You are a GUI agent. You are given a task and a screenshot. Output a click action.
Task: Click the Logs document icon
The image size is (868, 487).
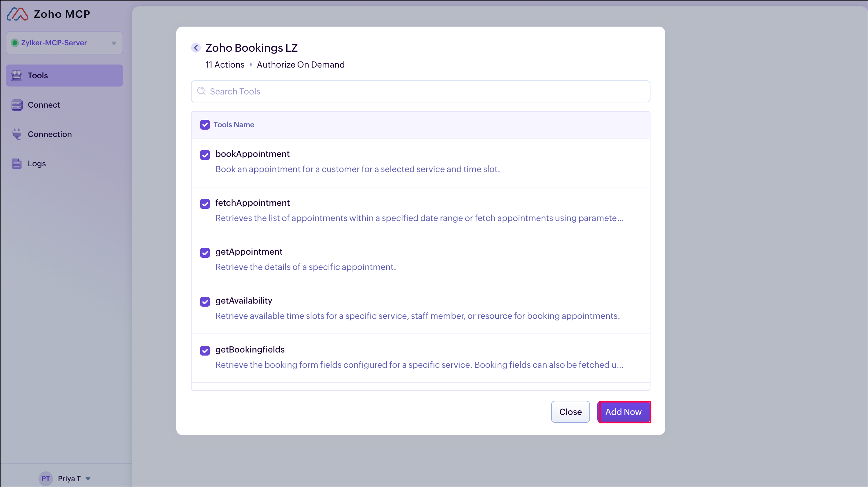pyautogui.click(x=16, y=164)
